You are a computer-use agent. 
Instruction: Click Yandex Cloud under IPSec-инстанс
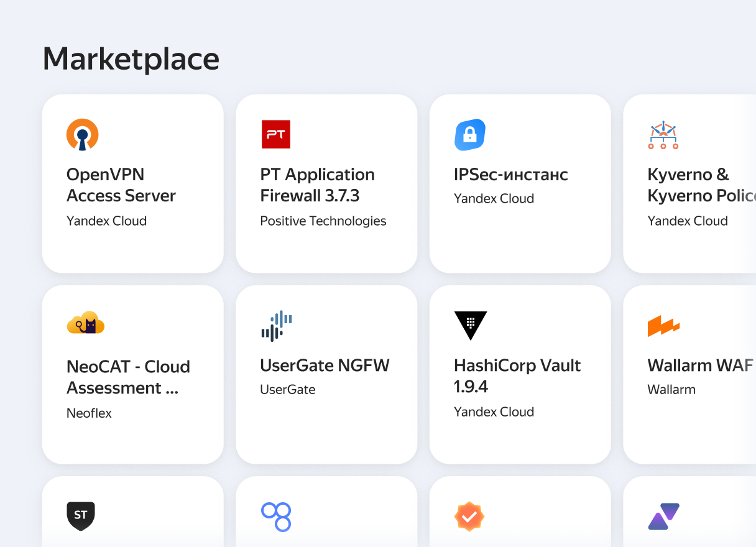pyautogui.click(x=494, y=198)
